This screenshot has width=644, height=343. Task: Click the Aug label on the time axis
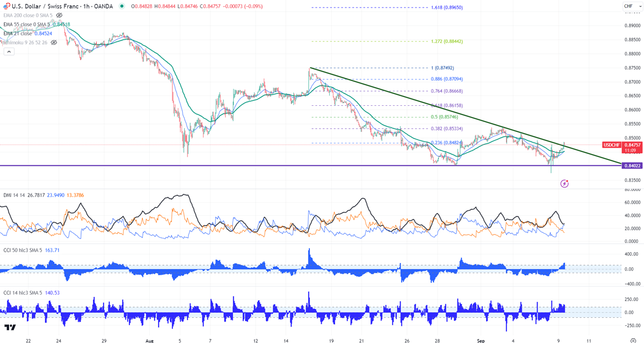tap(149, 340)
